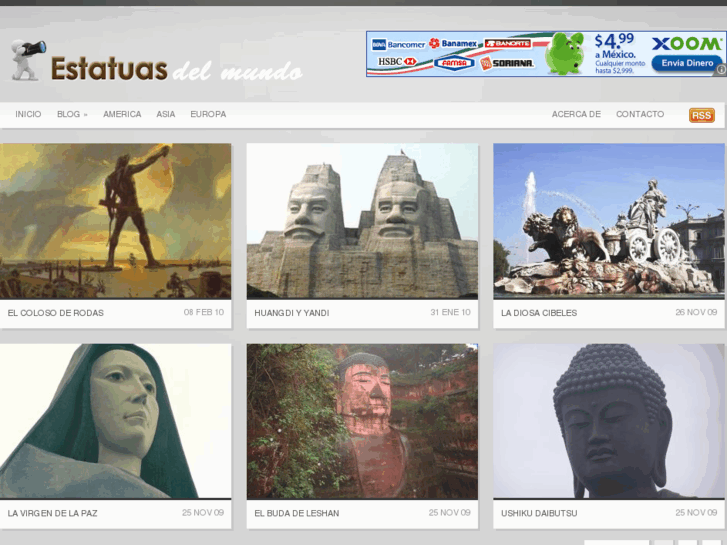Go to INICIO in the navigation bar
Image resolution: width=727 pixels, height=545 pixels.
click(x=28, y=114)
